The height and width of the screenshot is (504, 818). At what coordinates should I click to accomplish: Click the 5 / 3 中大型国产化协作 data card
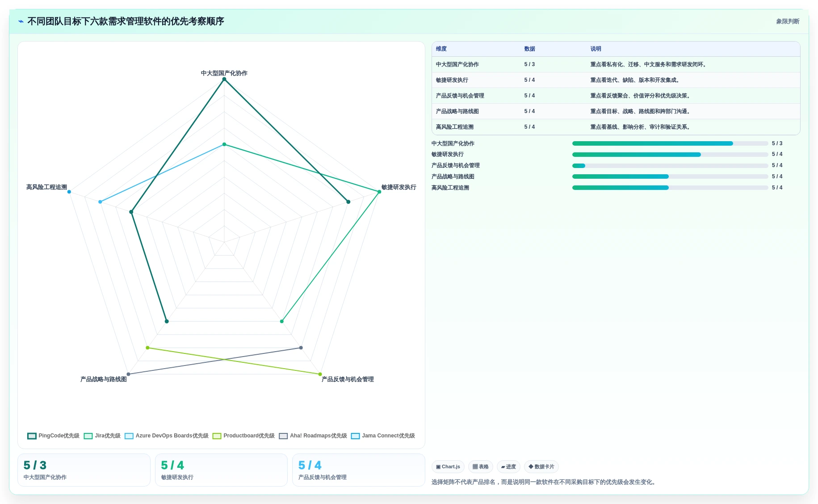pos(84,470)
